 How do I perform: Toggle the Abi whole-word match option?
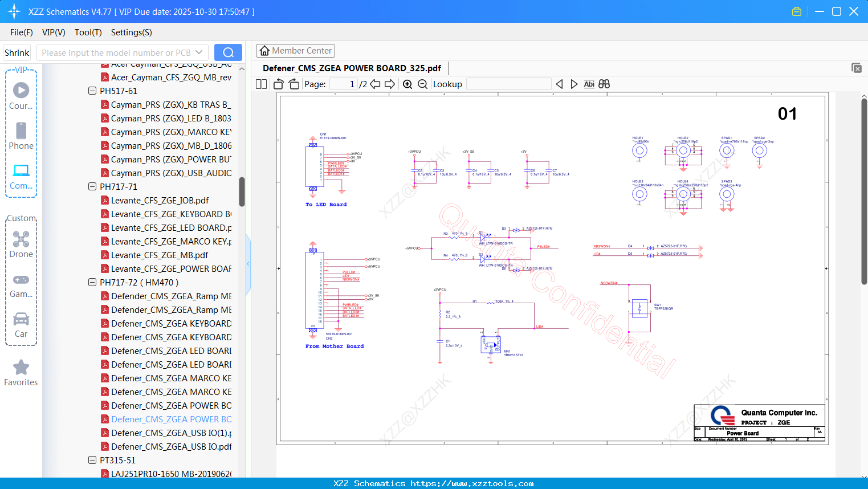589,84
